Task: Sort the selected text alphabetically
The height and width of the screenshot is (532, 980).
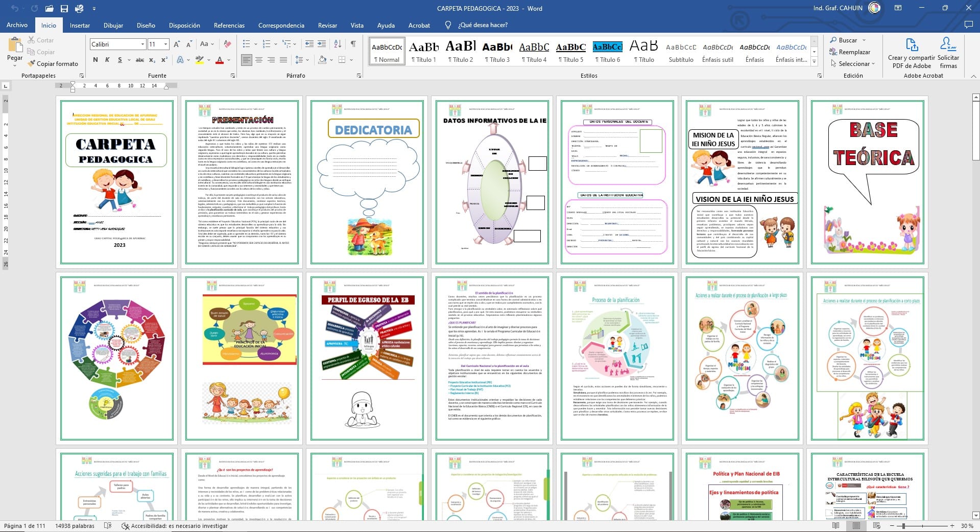Action: click(338, 44)
